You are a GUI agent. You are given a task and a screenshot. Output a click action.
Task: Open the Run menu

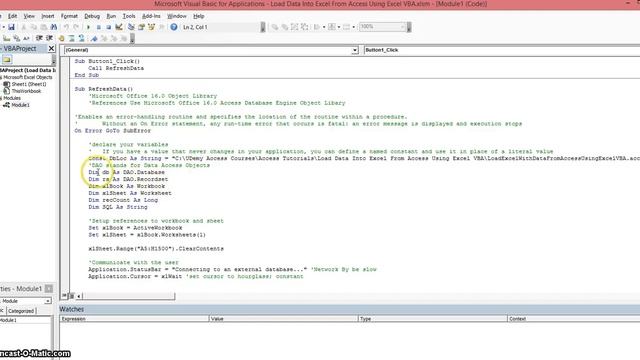(111, 16)
